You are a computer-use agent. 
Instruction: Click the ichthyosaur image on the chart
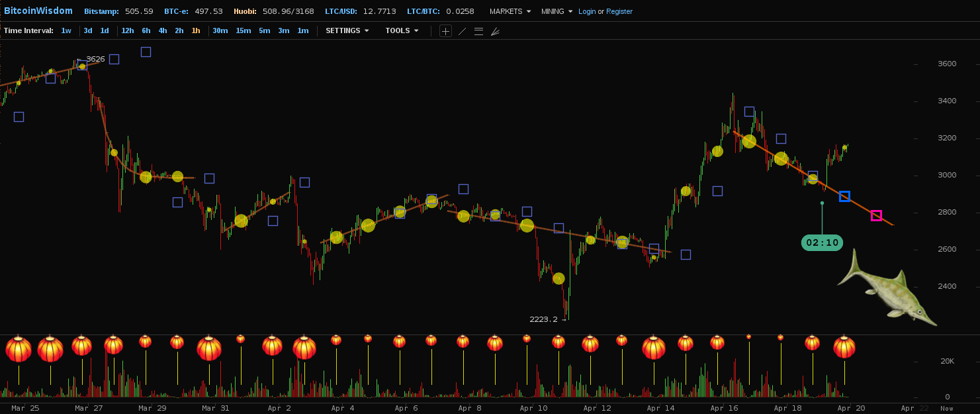887,289
